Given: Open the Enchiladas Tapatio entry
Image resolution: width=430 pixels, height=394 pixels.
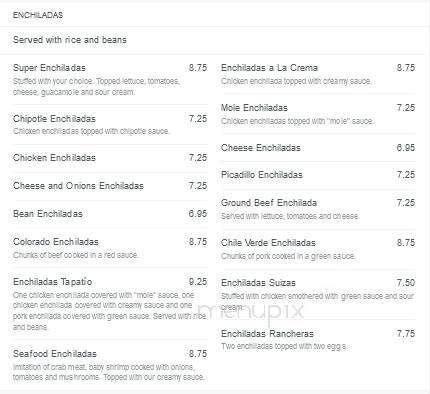Looking at the screenshot, I should coord(53,282).
